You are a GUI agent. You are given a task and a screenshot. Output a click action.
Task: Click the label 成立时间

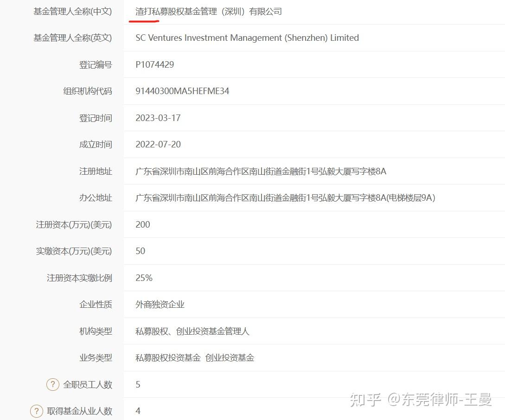96,145
